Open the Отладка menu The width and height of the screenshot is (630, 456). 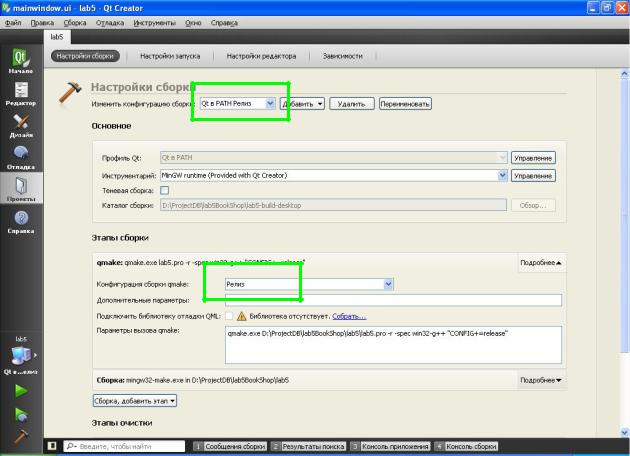(x=110, y=23)
